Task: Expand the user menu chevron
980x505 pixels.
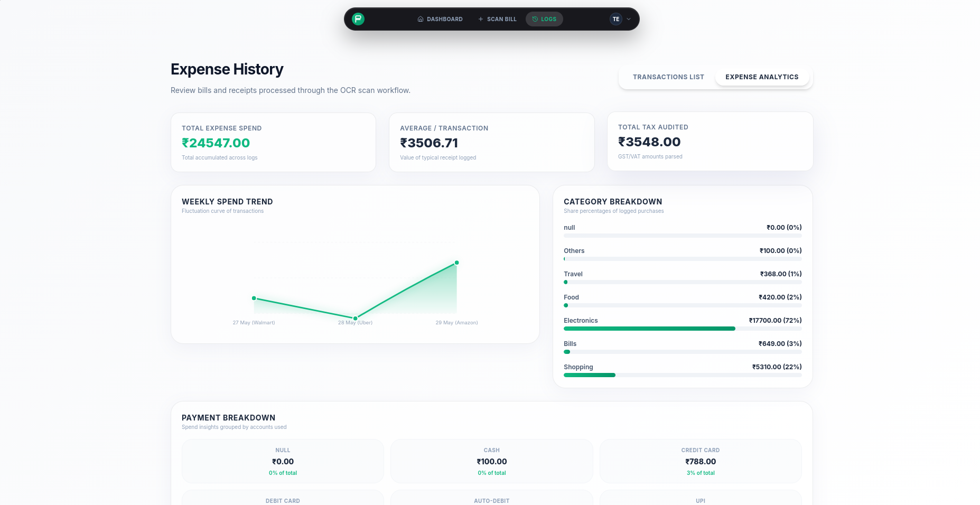Action: [629, 19]
